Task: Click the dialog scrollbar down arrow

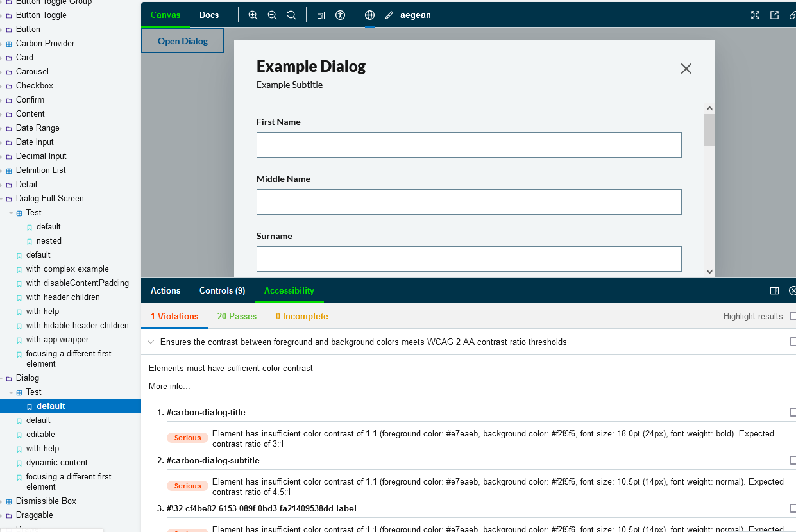Action: coord(709,272)
